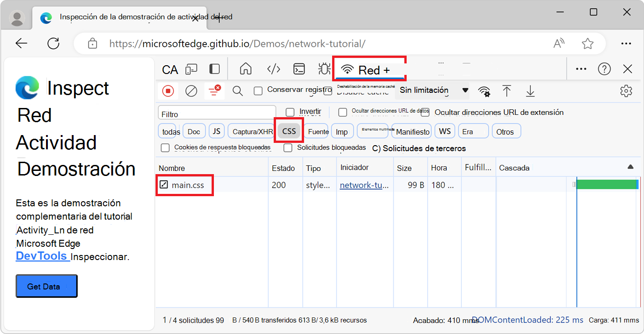Clear the network log

tap(191, 91)
